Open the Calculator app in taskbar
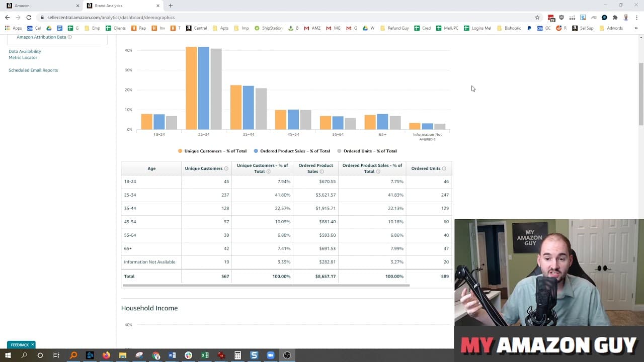The image size is (644, 362). [x=237, y=355]
